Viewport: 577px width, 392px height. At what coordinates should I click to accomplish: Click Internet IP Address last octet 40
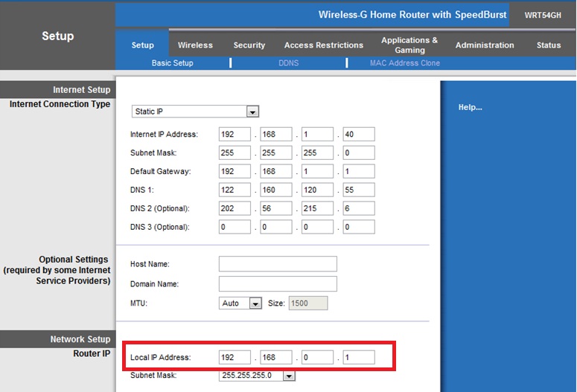(359, 134)
